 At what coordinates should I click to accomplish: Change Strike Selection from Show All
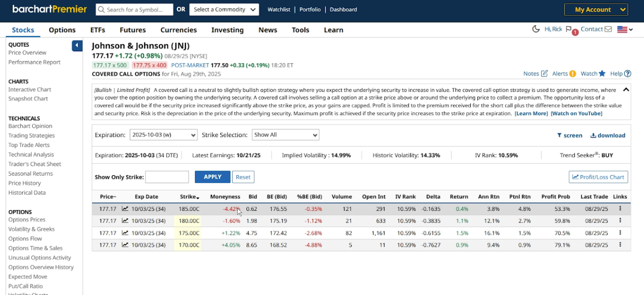click(285, 134)
